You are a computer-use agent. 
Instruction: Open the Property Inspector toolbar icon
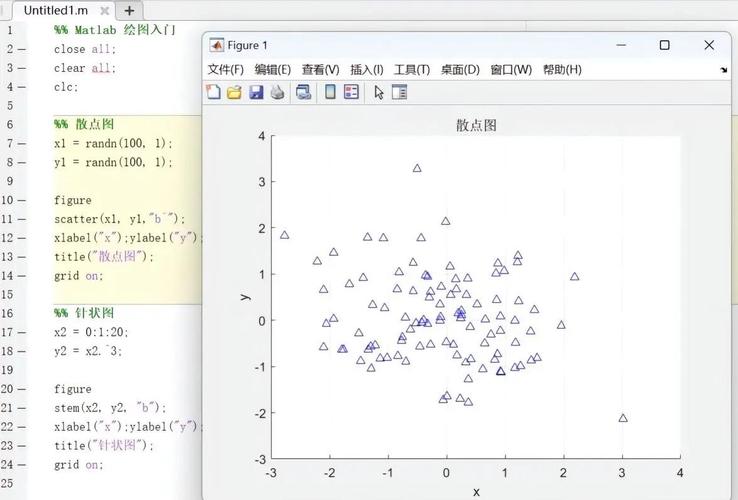click(x=400, y=92)
